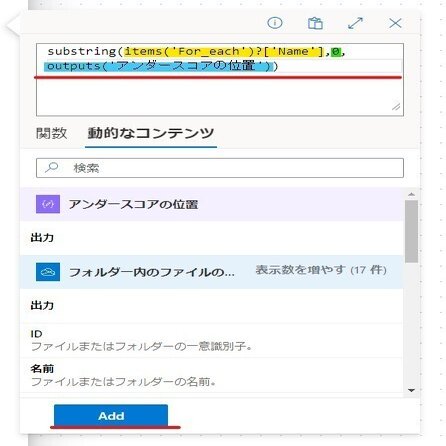Switch to the 関数 tab
Viewport: 446px width, 446px height.
tap(51, 133)
